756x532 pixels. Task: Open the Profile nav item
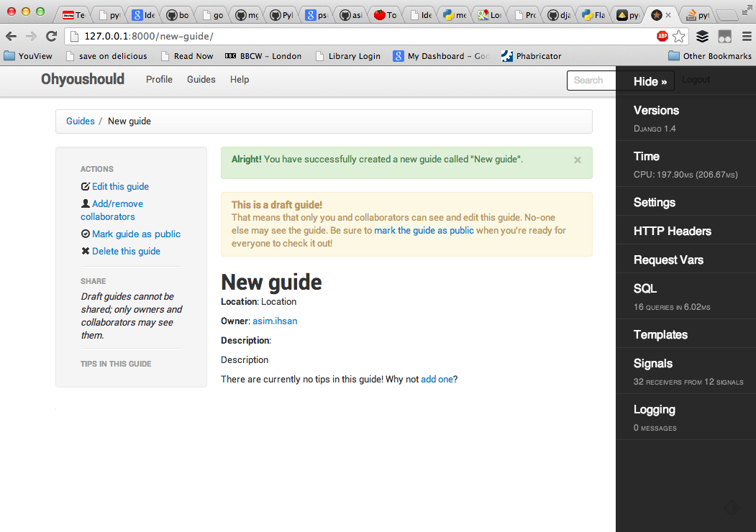[x=159, y=80]
